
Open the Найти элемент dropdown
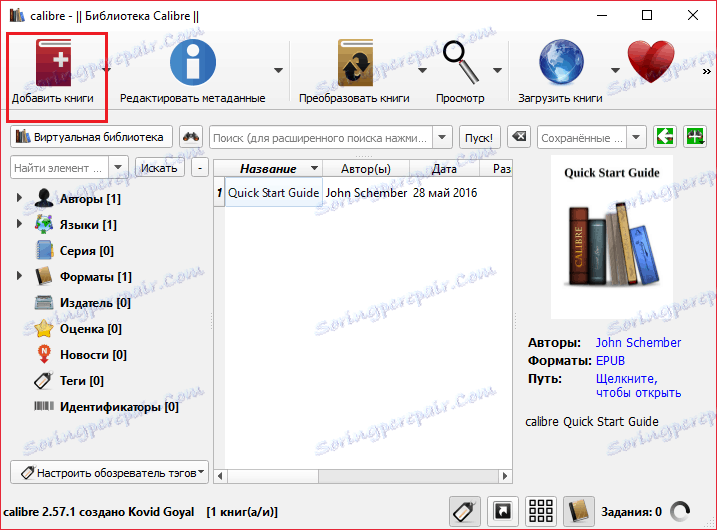[x=118, y=167]
